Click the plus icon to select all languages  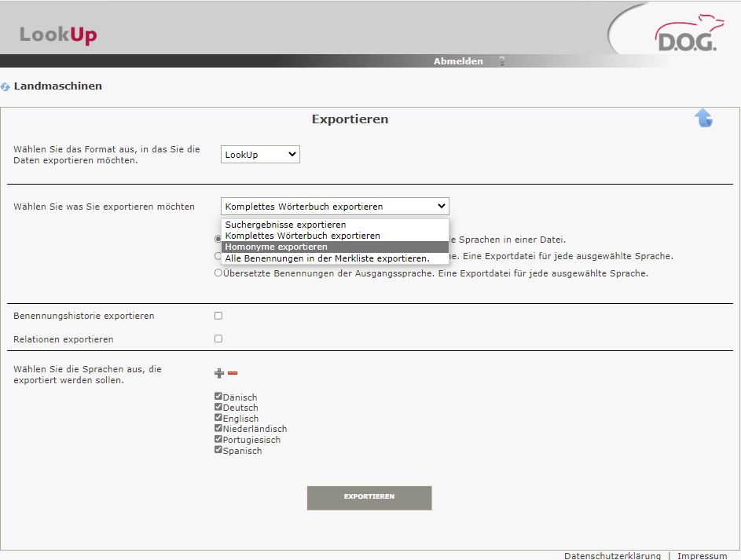(219, 373)
